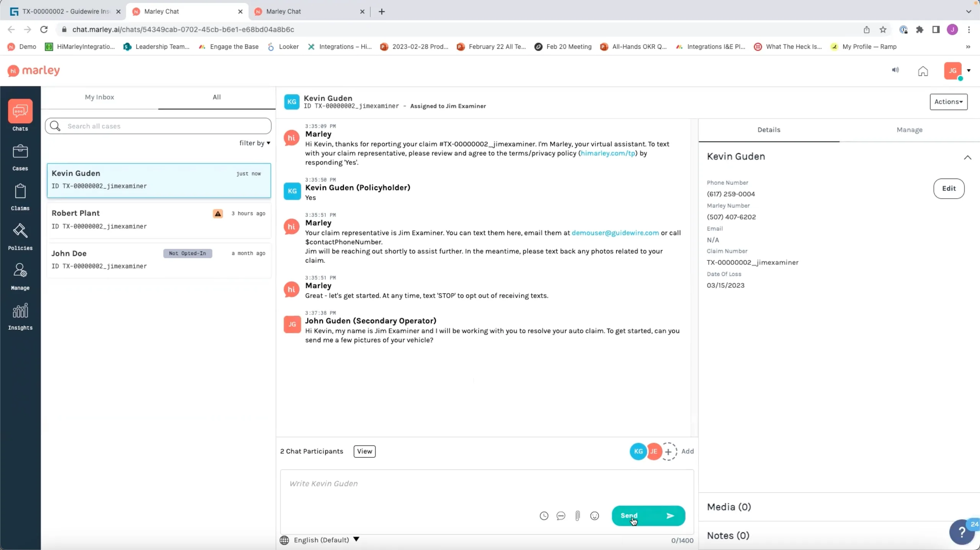Open the Actions dropdown

(949, 102)
